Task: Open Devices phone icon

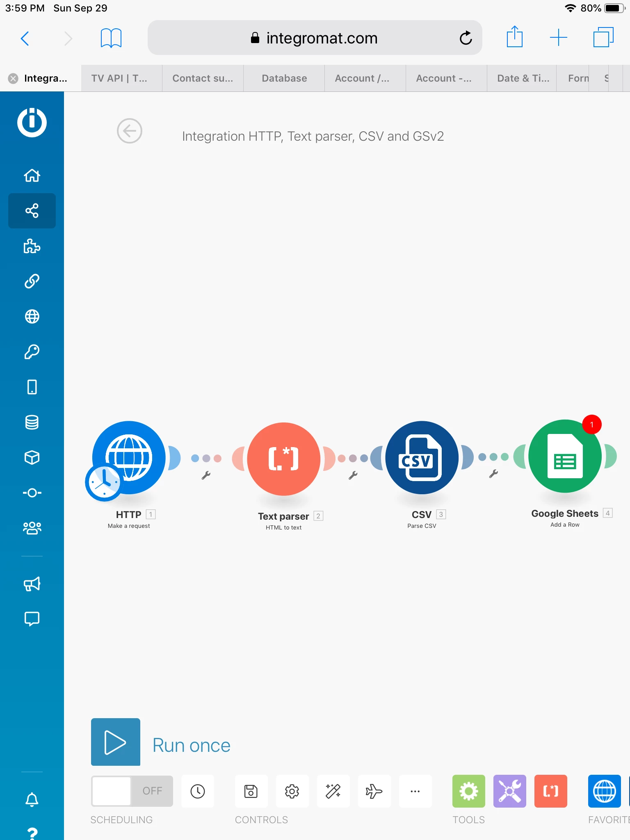Action: tap(32, 387)
